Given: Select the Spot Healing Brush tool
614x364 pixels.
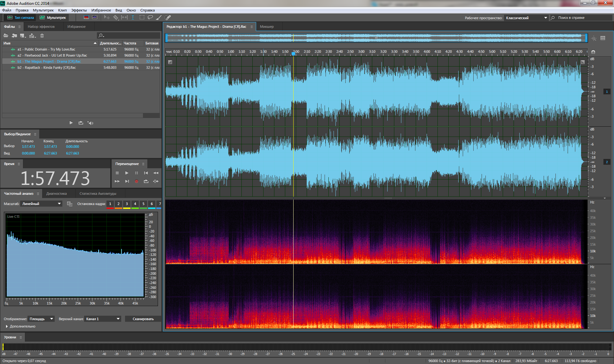Looking at the screenshot, I should point(168,17).
